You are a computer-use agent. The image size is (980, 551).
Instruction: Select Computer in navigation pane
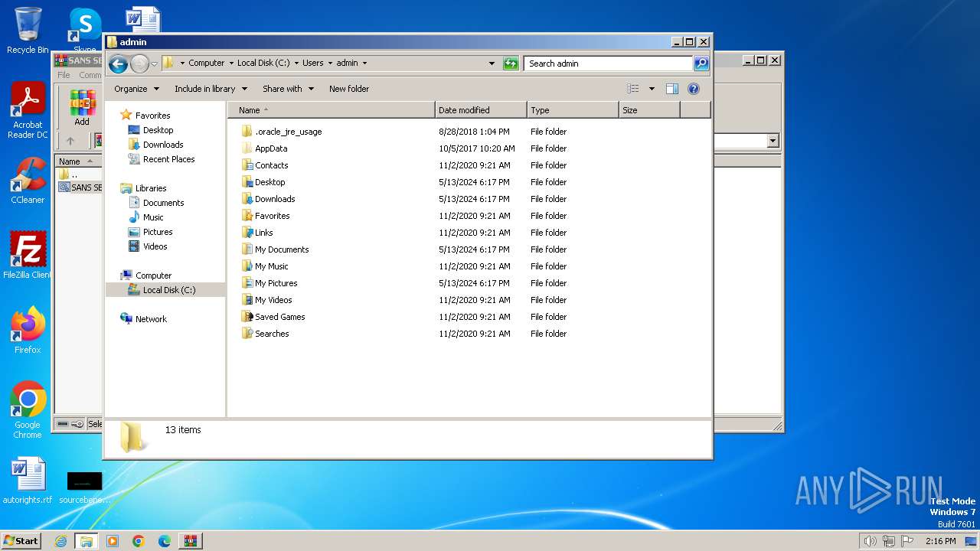pos(153,275)
